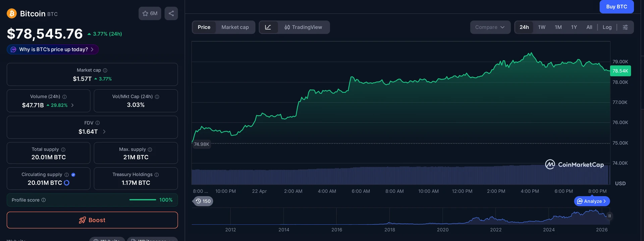Click the Buy BTC button
644x241 pixels.
(616, 7)
